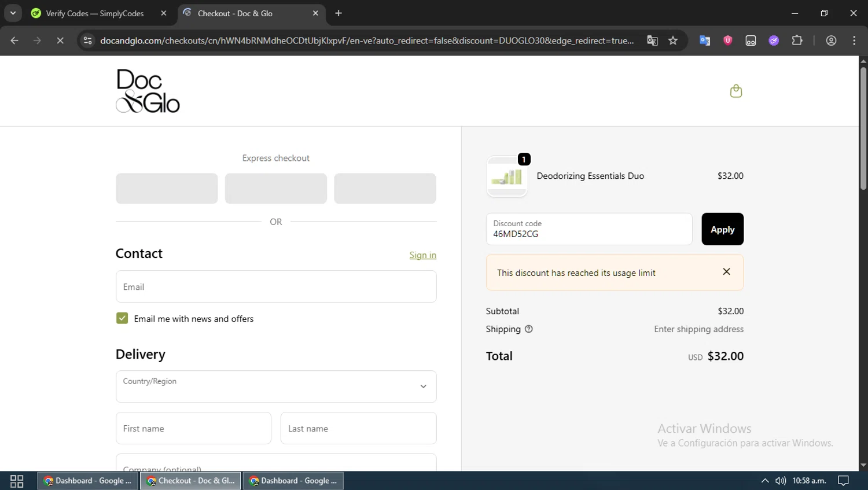Open Chrome three-dot menu
This screenshot has height=490, width=868.
pyautogui.click(x=854, y=40)
